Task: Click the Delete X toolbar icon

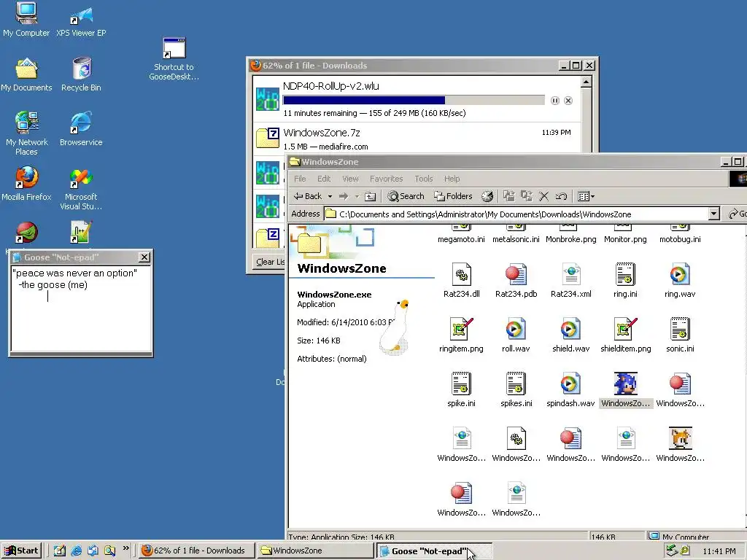Action: pyautogui.click(x=543, y=196)
